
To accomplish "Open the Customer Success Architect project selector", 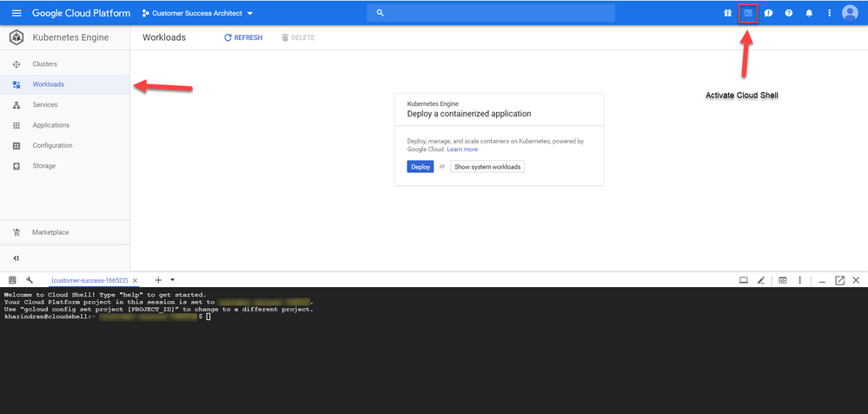I will point(197,13).
